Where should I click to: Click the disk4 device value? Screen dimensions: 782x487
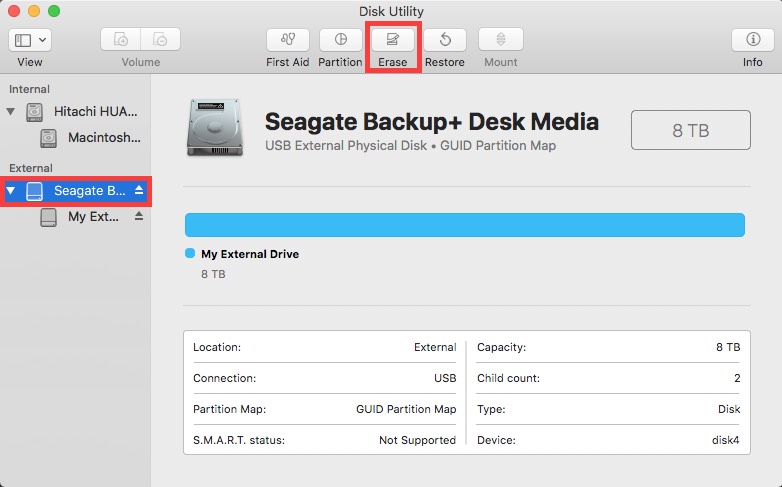pyautogui.click(x=725, y=440)
